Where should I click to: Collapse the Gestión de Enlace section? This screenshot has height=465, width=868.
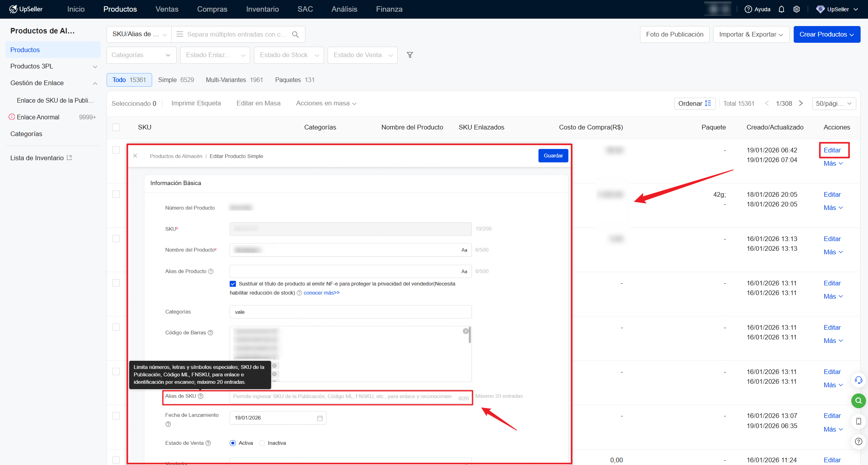(x=95, y=83)
